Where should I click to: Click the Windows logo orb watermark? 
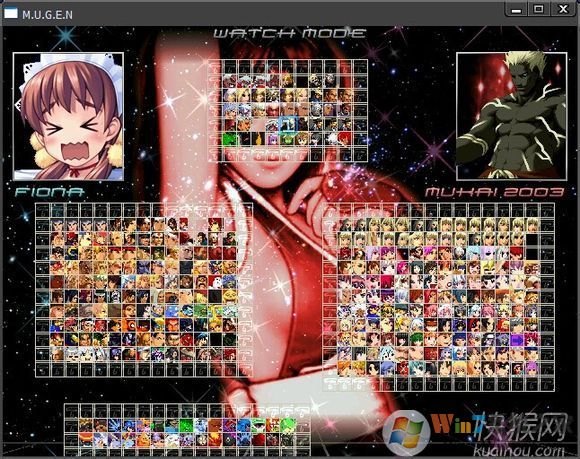coord(406,433)
